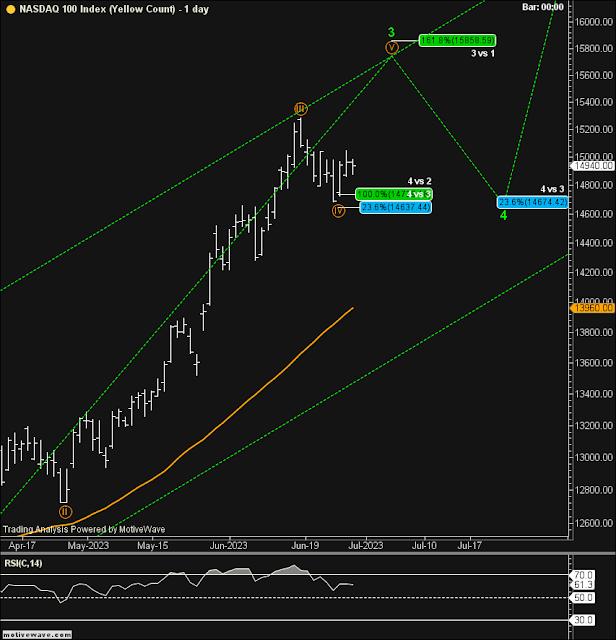This screenshot has height=640, width=616.
Task: Click the RSI 70.0 level tag
Action: [x=583, y=575]
